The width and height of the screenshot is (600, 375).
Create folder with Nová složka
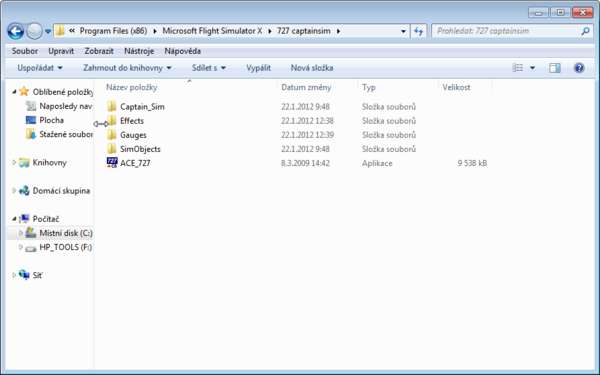coord(312,68)
